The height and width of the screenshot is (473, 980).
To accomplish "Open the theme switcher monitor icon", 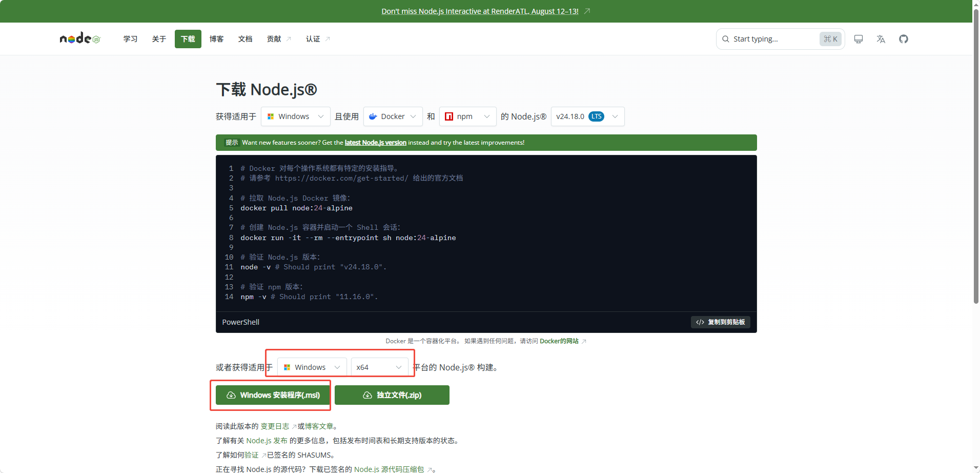I will point(859,39).
